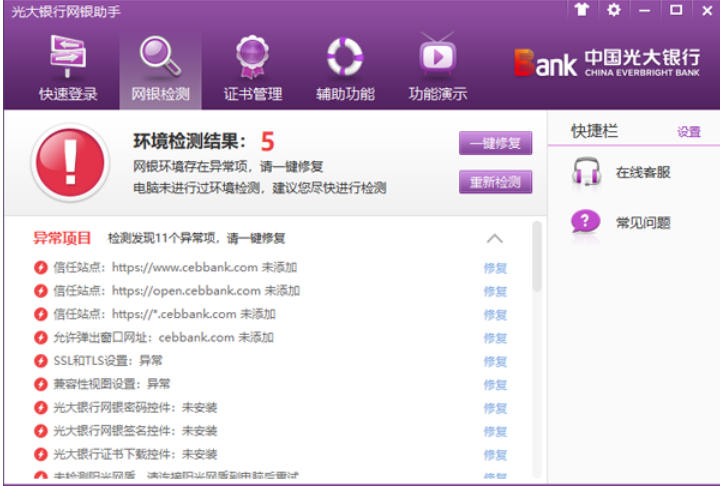Collapse the 异常项目 list with chevron
The image size is (720, 486).
pos(495,238)
